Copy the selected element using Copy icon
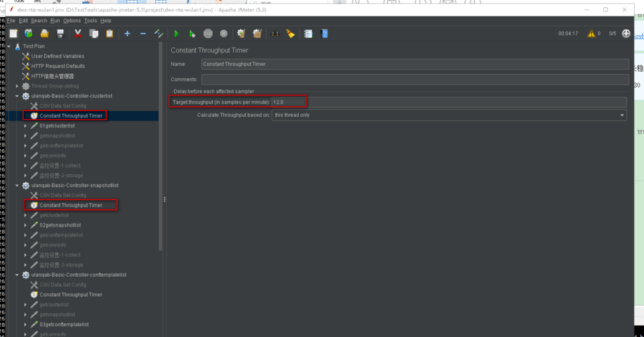Image resolution: width=644 pixels, height=337 pixels. tap(94, 34)
